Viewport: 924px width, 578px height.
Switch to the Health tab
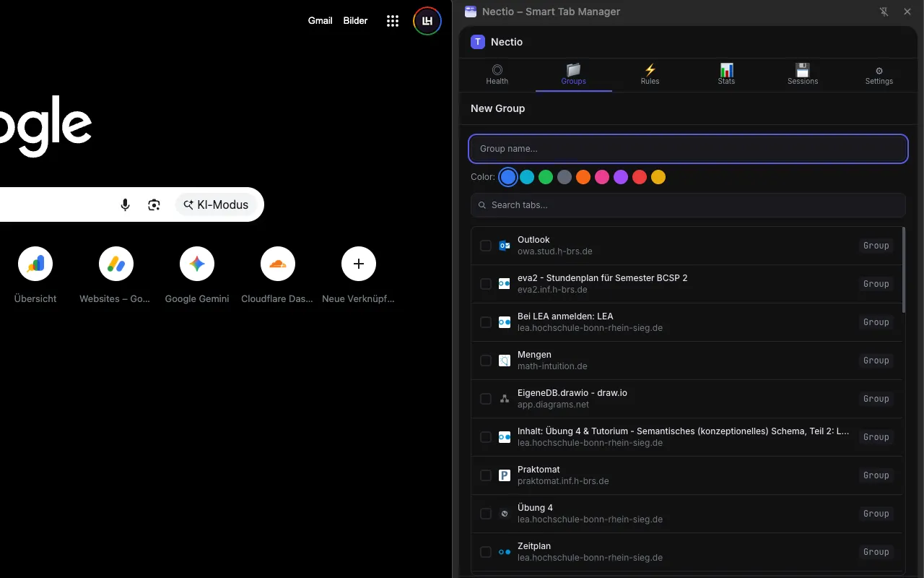[497, 74]
